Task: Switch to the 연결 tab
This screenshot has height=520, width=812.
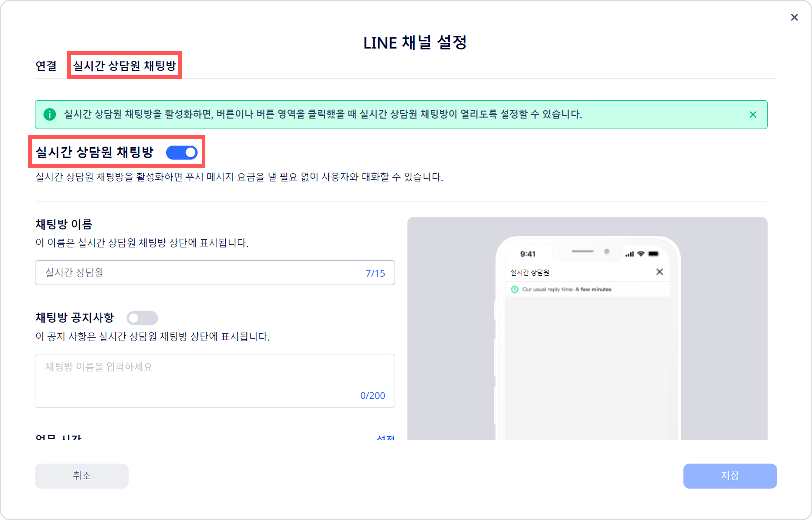Action: tap(46, 66)
